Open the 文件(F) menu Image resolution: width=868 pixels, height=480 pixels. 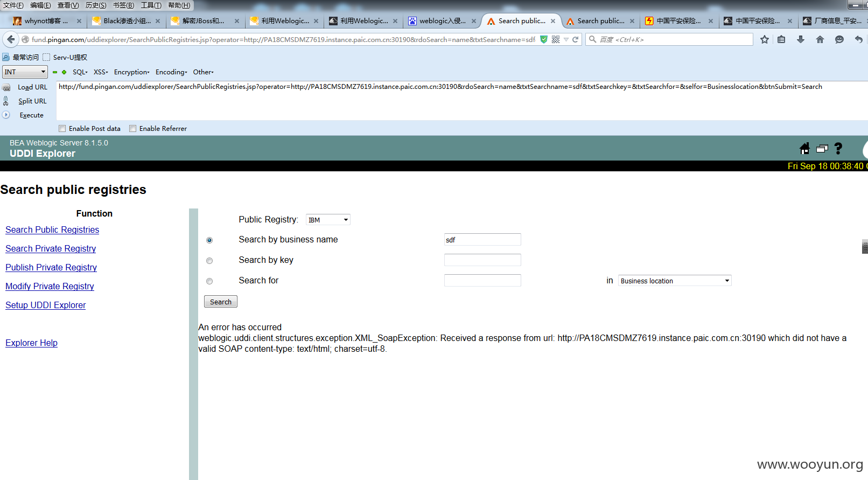[13, 5]
